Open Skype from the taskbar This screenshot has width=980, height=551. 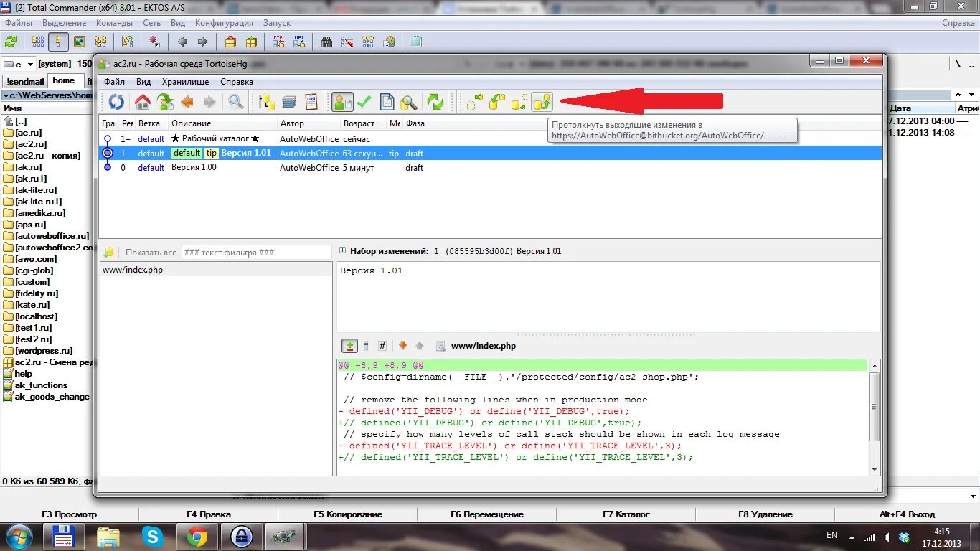pos(153,537)
